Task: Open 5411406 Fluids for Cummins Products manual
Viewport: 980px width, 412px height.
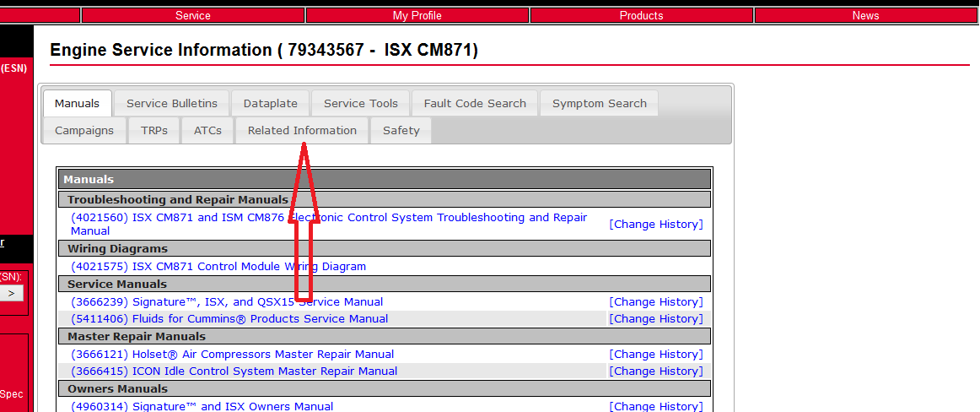Action: tap(229, 319)
